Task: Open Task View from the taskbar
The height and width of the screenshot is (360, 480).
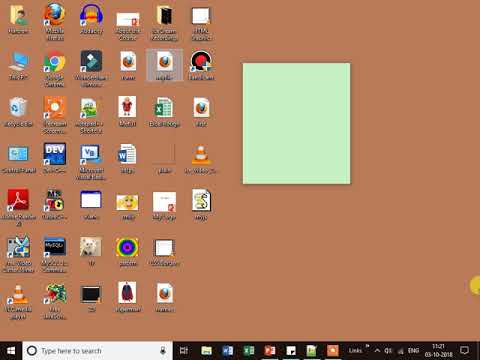Action: click(x=184, y=351)
